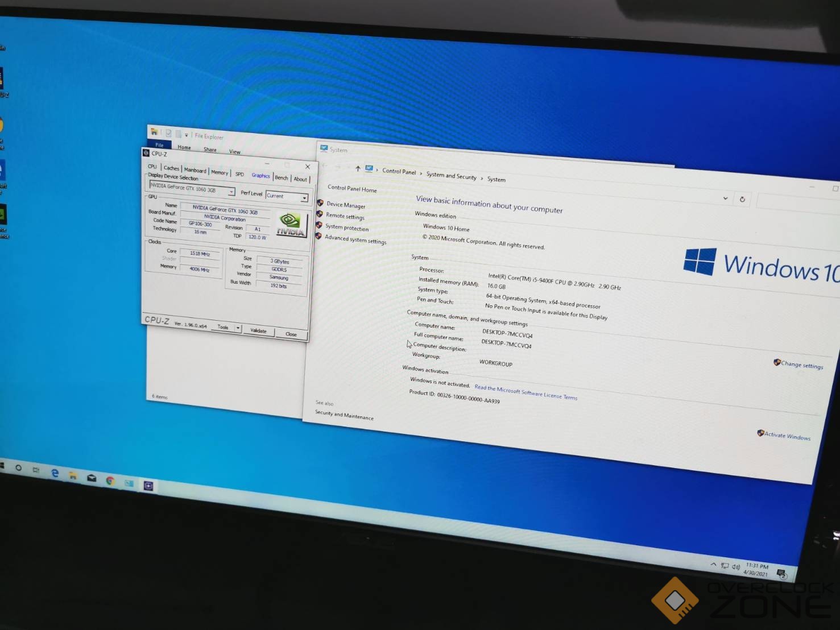Click the Cortana search circle on the taskbar
Viewport: 840px width, 630px height.
coord(19,467)
